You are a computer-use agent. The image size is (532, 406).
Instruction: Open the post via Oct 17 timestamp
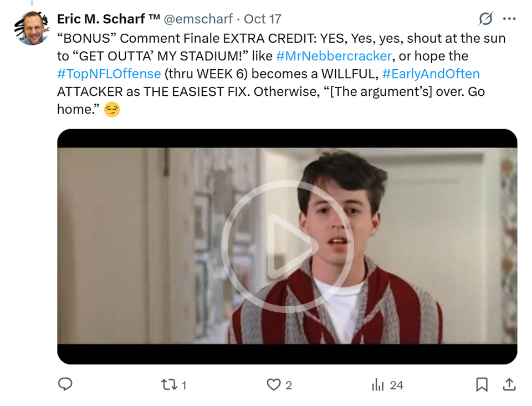pyautogui.click(x=263, y=19)
